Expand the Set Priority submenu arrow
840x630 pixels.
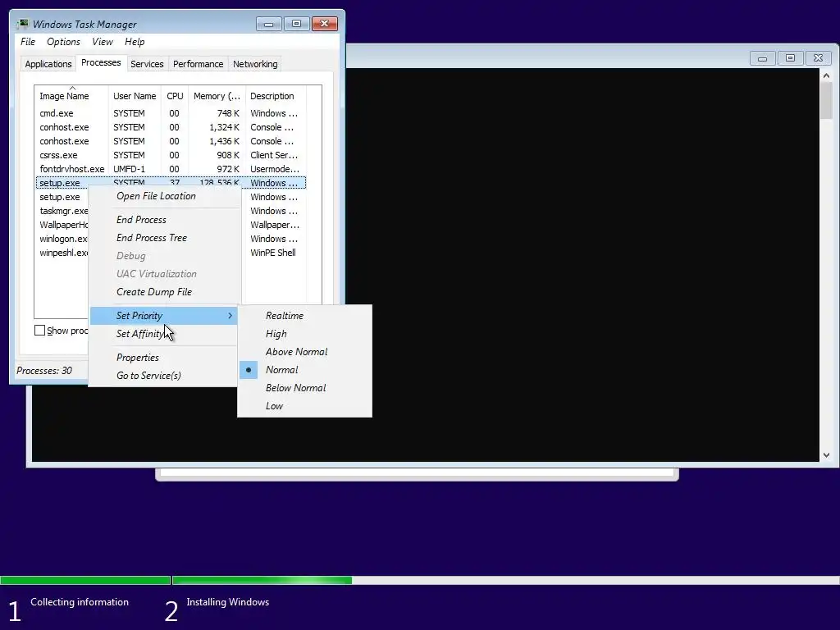click(231, 316)
